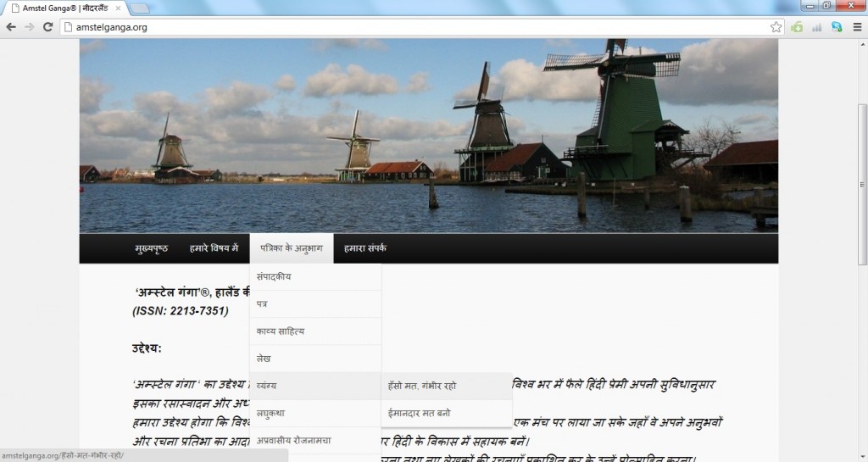Click the browser Back arrow
868x462 pixels.
(11, 27)
